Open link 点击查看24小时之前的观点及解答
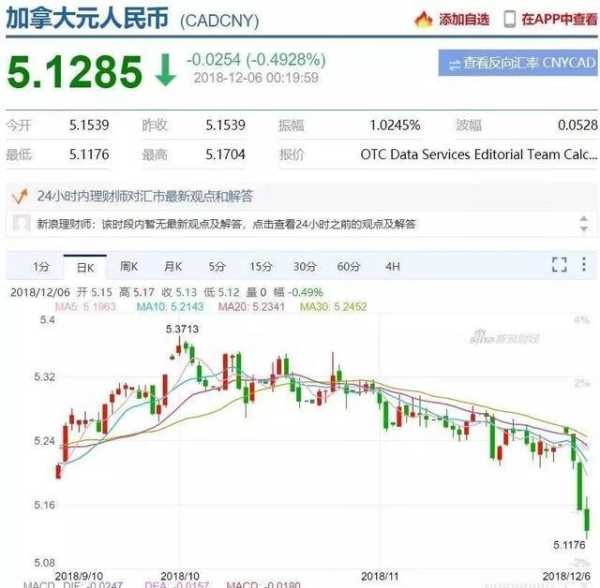Image resolution: width=600 pixels, height=588 pixels. pos(334,224)
